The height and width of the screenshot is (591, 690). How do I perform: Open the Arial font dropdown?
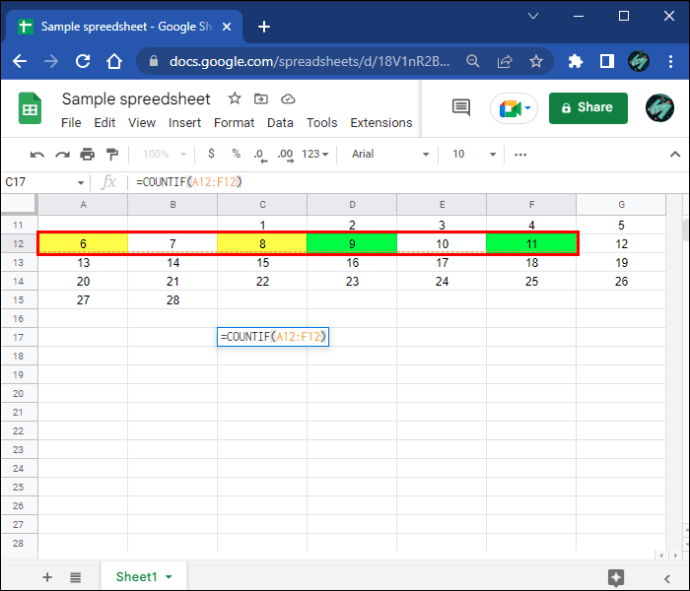tap(390, 154)
